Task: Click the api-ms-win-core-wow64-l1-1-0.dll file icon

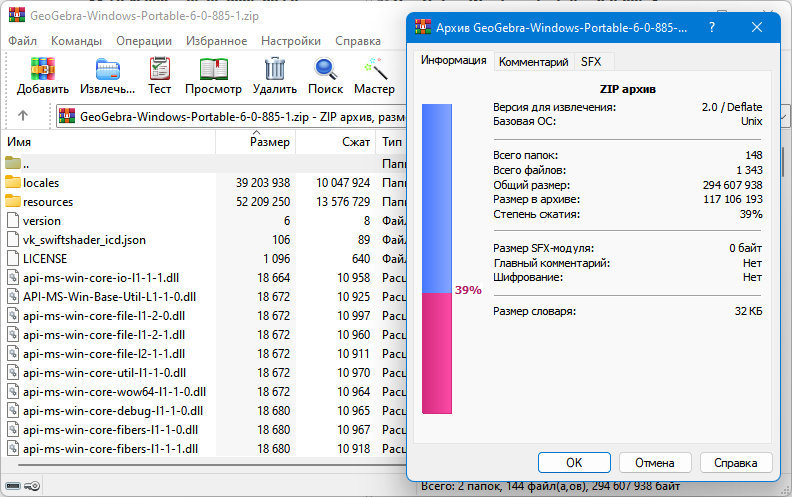Action: (13, 391)
